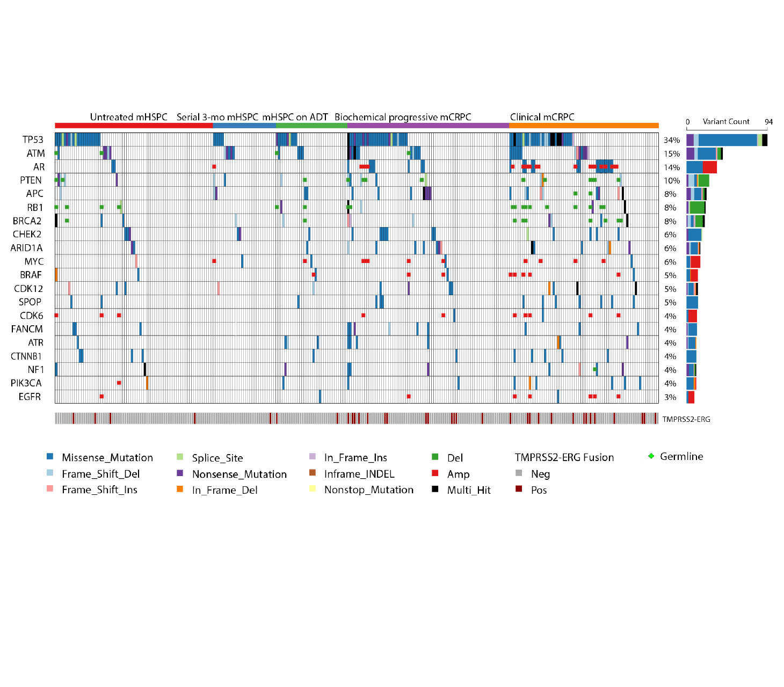Image resolution: width=784 pixels, height=687 pixels.
Task: Select the AR gene label
Action: click(39, 167)
